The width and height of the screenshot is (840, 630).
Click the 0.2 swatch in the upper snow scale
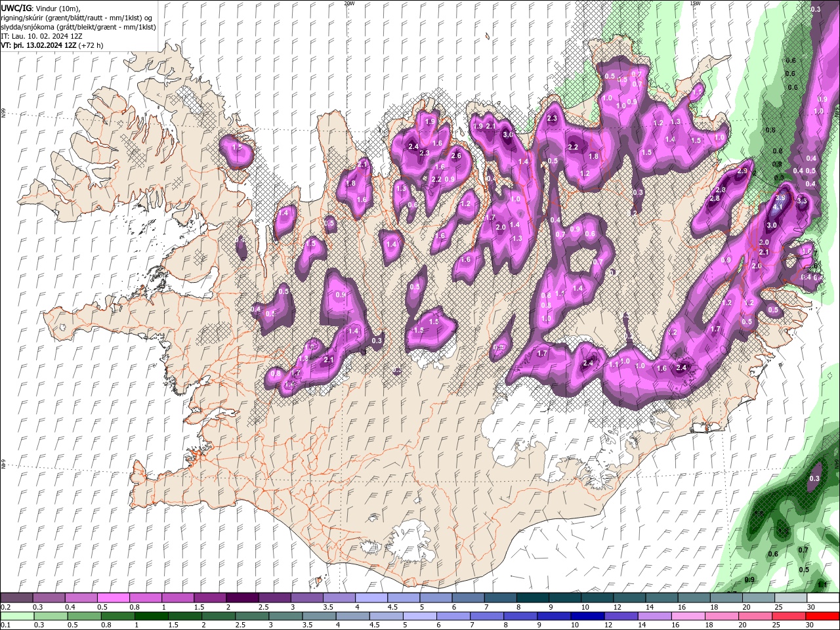[16, 598]
